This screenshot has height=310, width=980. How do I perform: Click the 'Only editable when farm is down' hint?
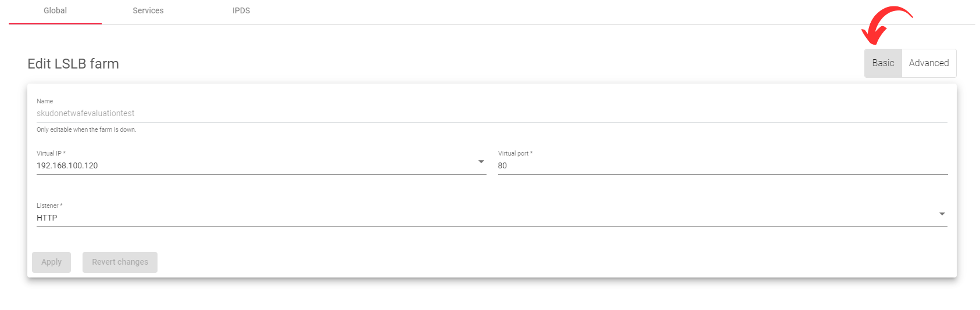[x=87, y=129]
